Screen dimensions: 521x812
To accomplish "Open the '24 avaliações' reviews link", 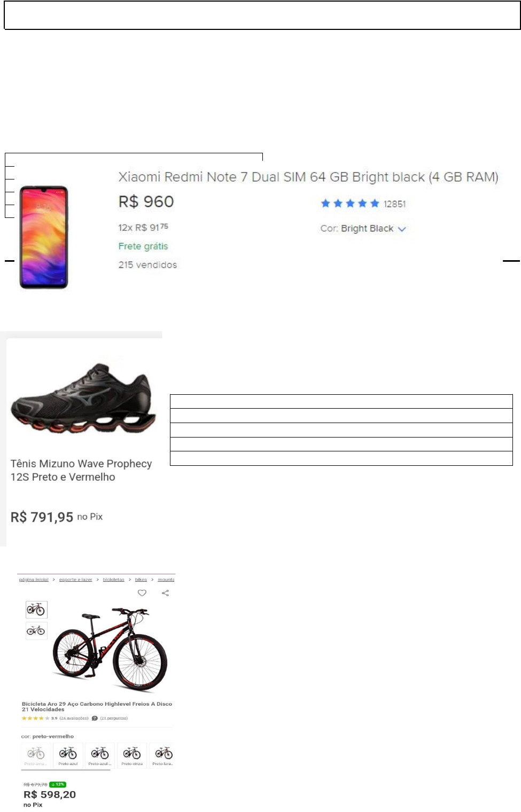I will 74,719.
